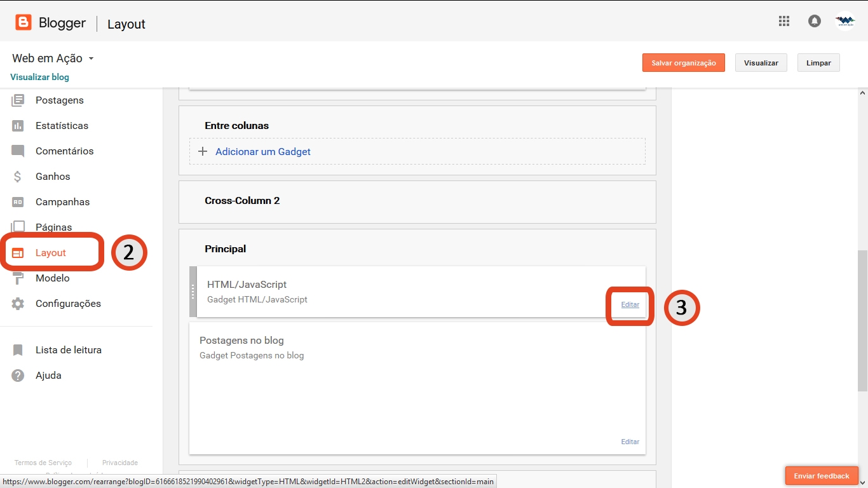The width and height of the screenshot is (868, 488).
Task: Grab the HTML/JavaScript gadget drag handle
Action: (x=193, y=292)
